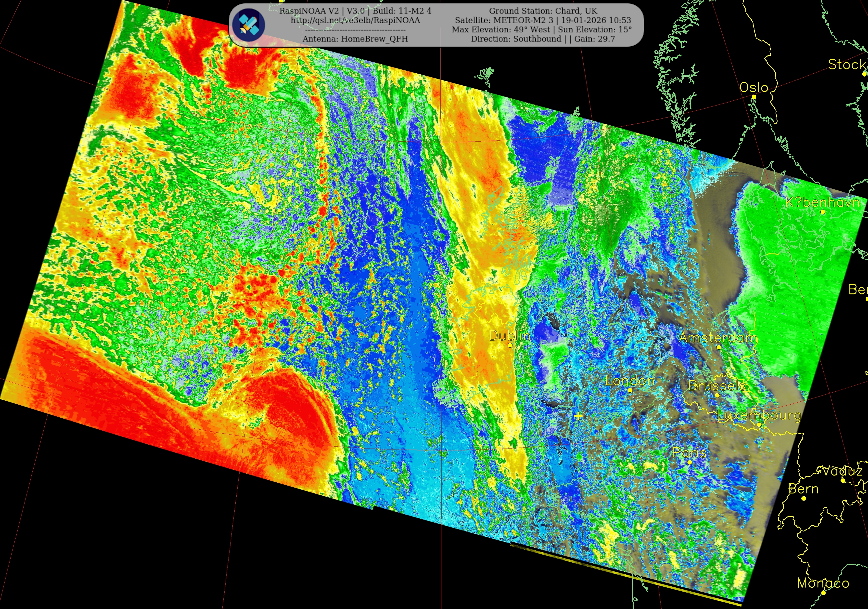Viewport: 868px width, 609px height.
Task: Open the qsl.net RaspiNOAA URL
Action: 355,20
